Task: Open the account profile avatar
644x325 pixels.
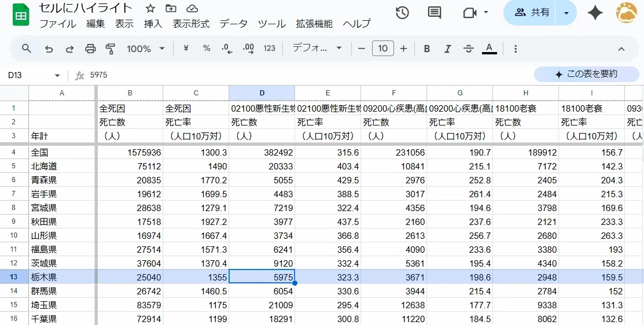Action: pos(626,13)
